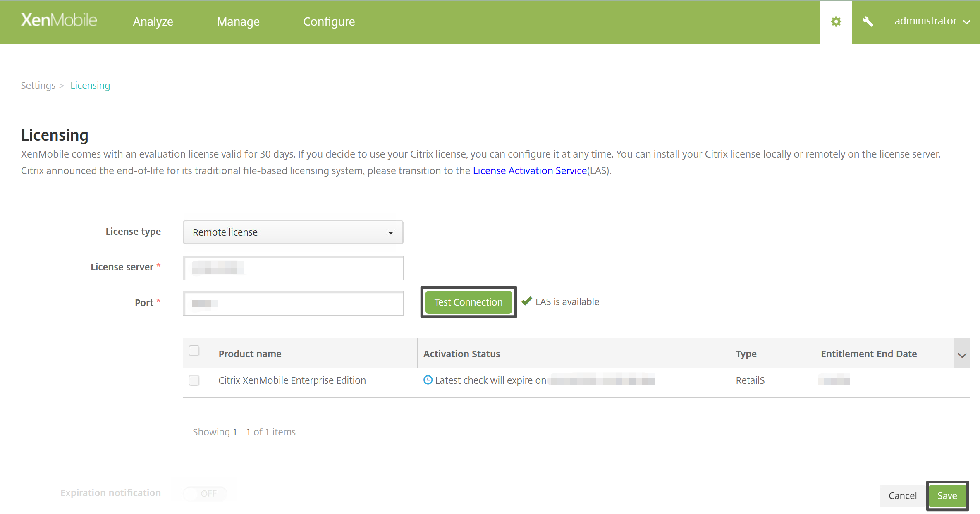This screenshot has height=514, width=980.
Task: Select all rows via header checkbox
Action: [194, 351]
